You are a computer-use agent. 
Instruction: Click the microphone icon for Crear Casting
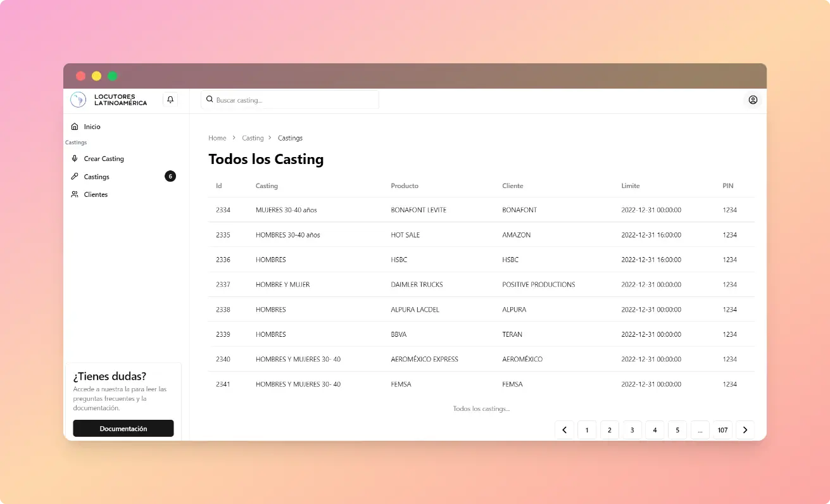[x=75, y=159]
